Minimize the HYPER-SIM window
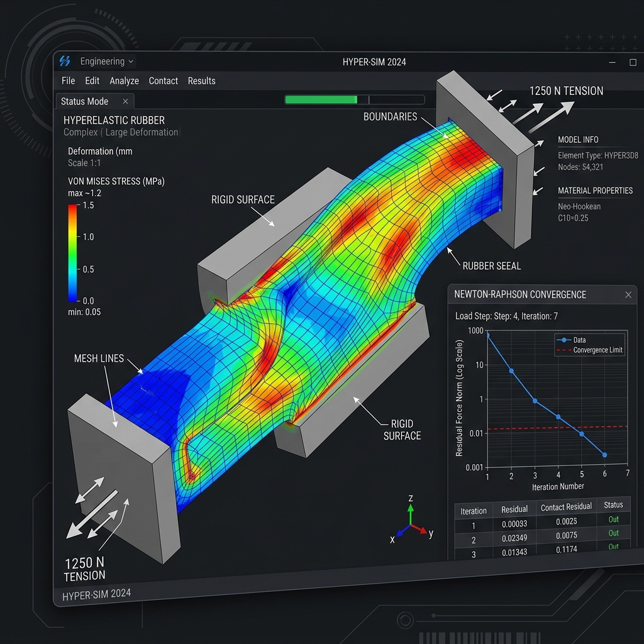Image resolution: width=644 pixels, height=644 pixels. 612,62
